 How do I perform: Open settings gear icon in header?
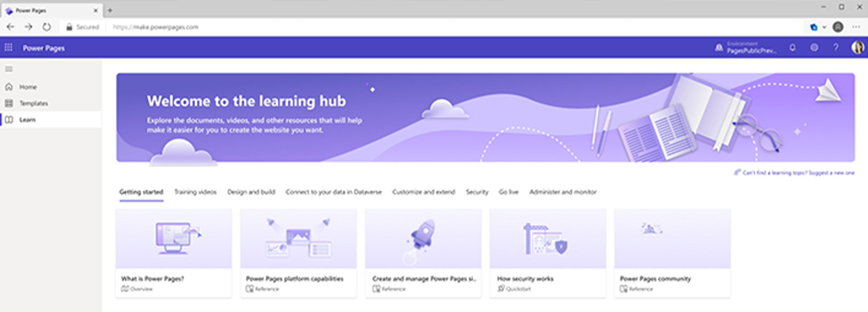click(815, 48)
